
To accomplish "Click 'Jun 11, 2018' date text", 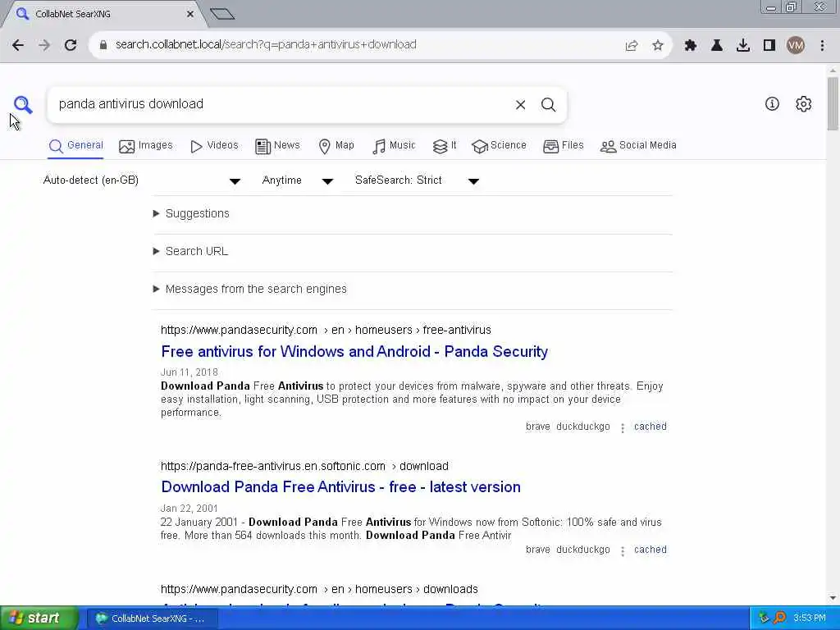I will [189, 372].
